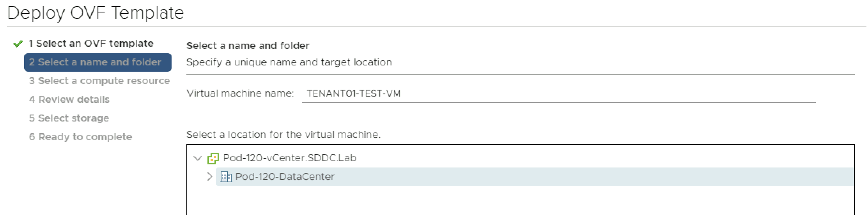This screenshot has width=868, height=215.
Task: Open step 3 Select a compute resource
Action: coord(99,81)
